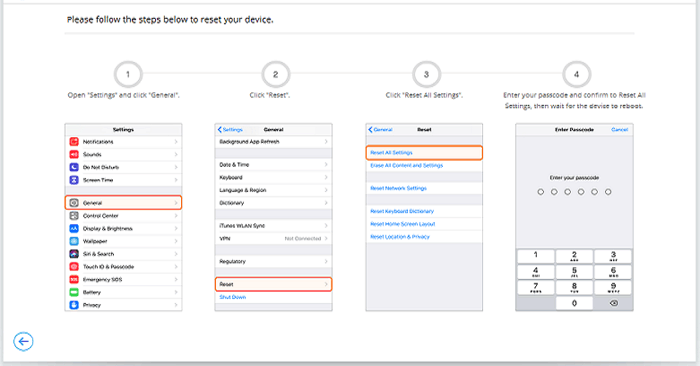The height and width of the screenshot is (366, 700).
Task: Tap the Control Center icon
Action: 74,216
